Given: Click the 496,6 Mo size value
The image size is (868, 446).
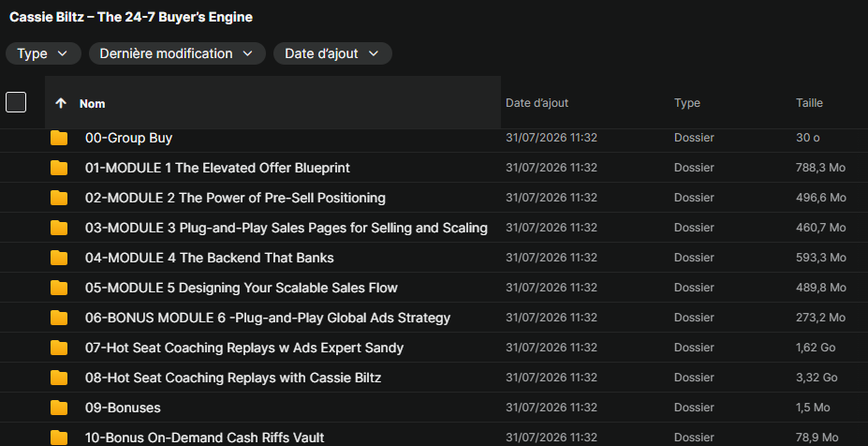Looking at the screenshot, I should pyautogui.click(x=821, y=198).
